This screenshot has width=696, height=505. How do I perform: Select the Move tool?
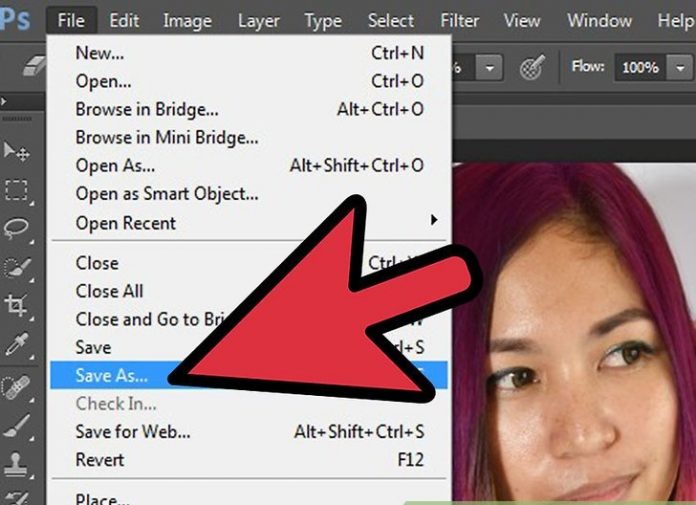point(16,151)
